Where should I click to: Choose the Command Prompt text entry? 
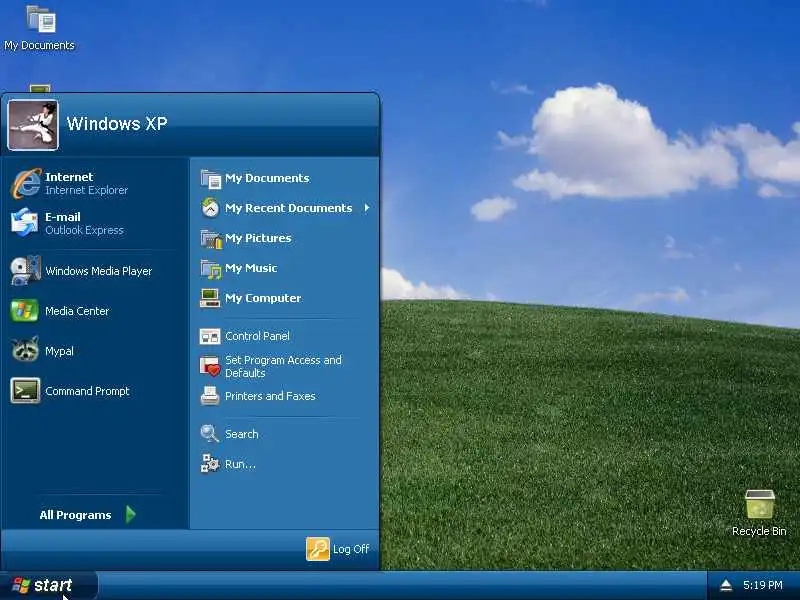[x=87, y=391]
